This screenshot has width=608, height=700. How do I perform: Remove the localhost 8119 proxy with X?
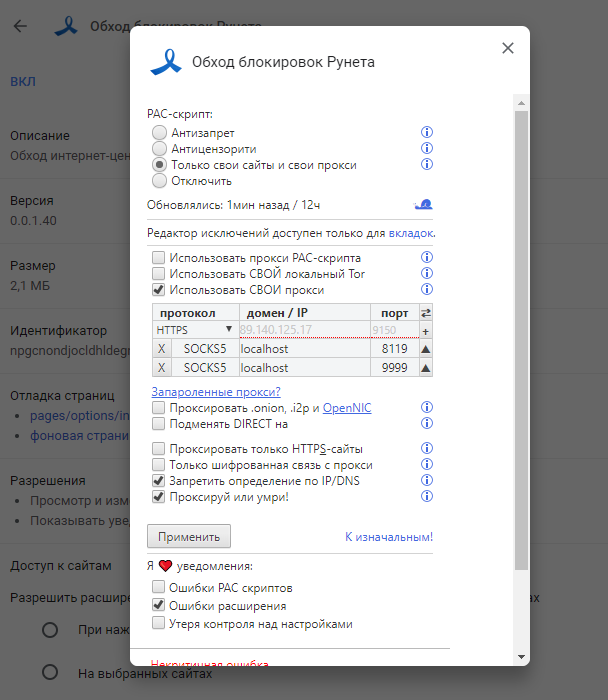coord(162,349)
